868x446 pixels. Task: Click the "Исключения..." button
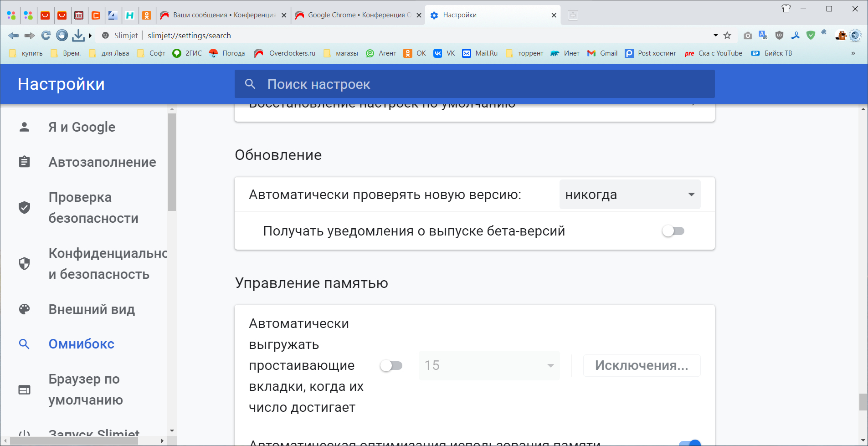pyautogui.click(x=642, y=365)
